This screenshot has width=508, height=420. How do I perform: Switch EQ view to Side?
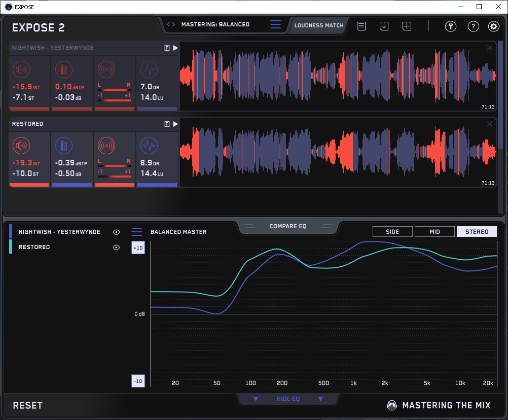(x=392, y=232)
